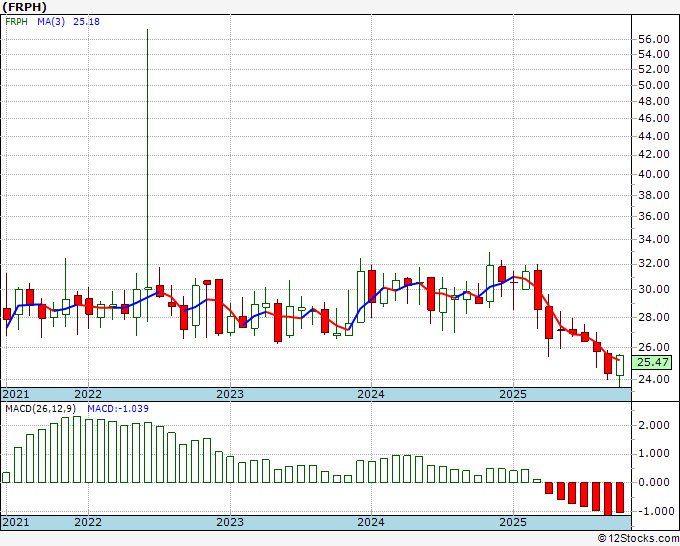Click the 46.00 price axis label
This screenshot has width=680, height=546.
(x=654, y=118)
